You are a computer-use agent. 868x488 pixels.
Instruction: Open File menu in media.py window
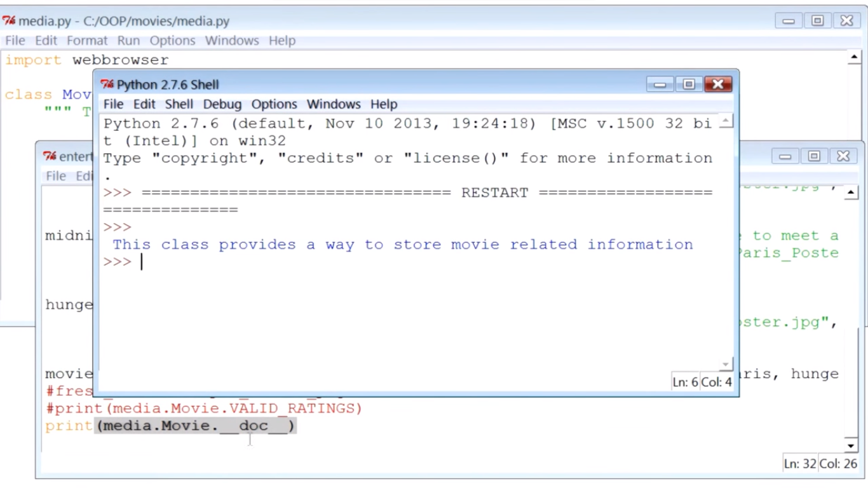15,41
